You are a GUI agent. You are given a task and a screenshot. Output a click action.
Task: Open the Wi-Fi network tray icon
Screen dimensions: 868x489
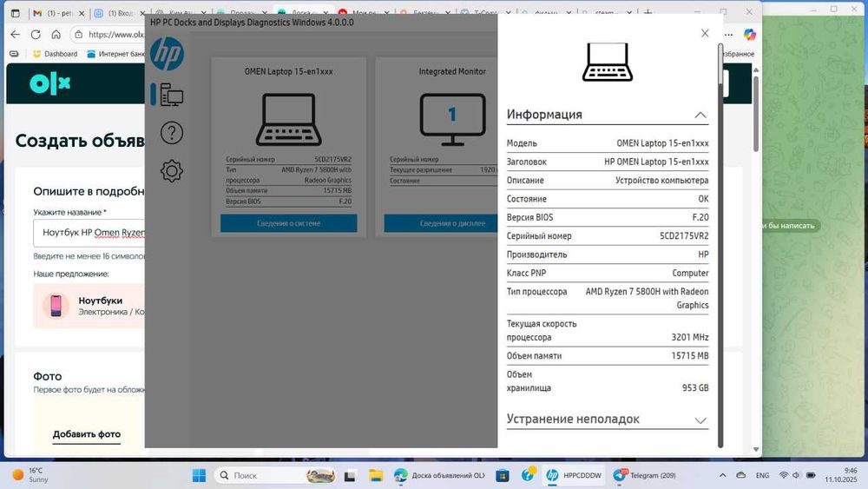pos(783,475)
